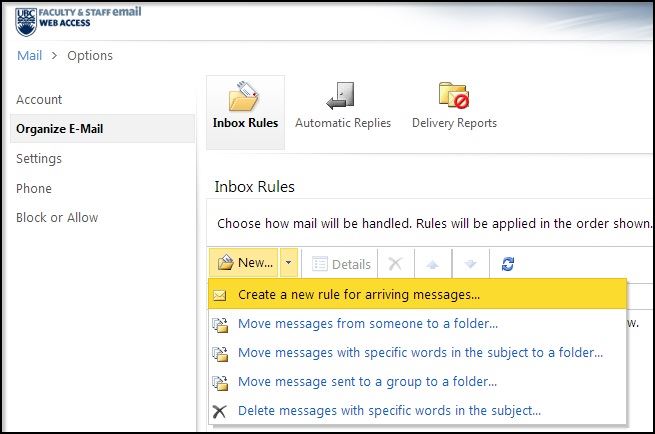Click the Mail breadcrumb link
655x434 pixels.
pyautogui.click(x=30, y=55)
